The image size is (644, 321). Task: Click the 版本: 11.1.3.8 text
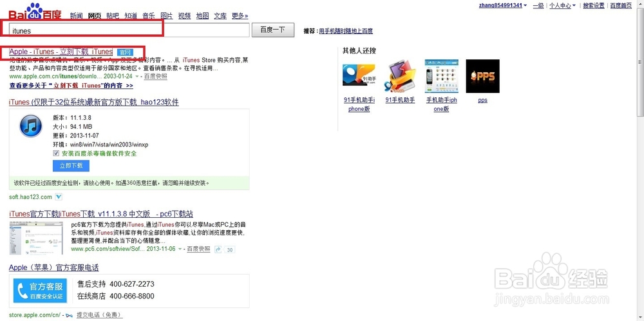[x=72, y=117]
